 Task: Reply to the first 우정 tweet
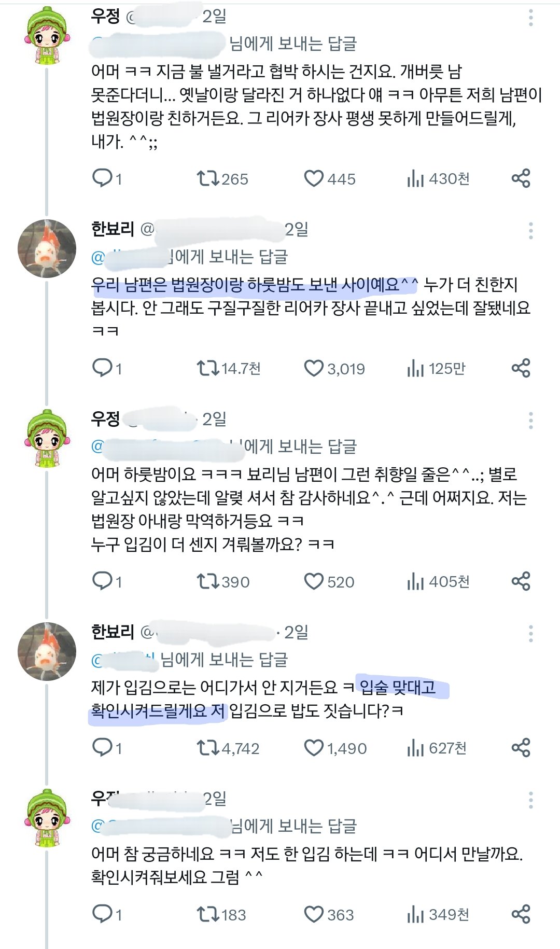[102, 178]
